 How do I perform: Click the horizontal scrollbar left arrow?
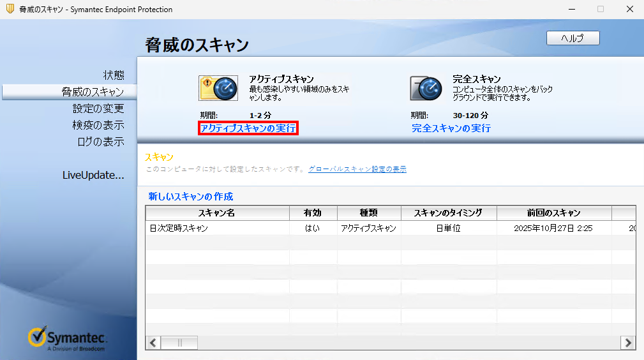point(153,343)
